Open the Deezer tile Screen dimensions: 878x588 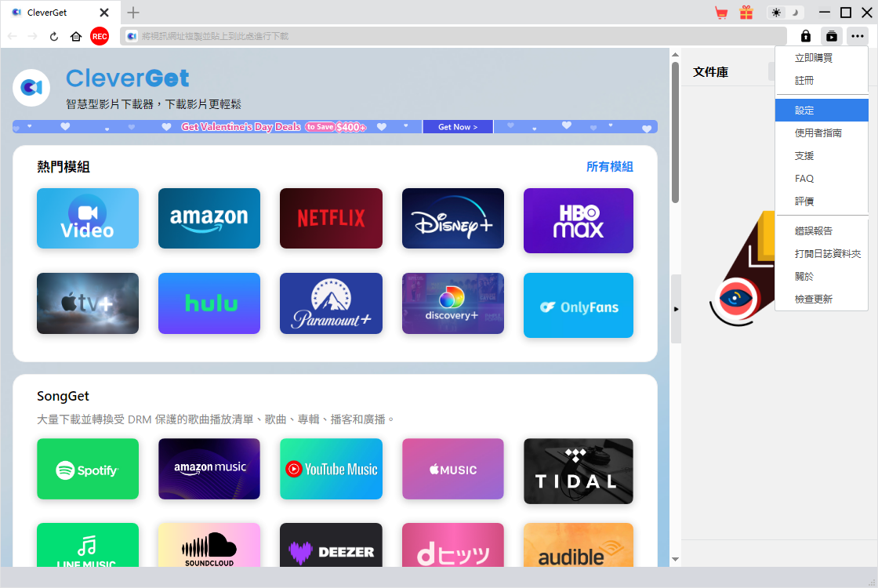(x=331, y=545)
